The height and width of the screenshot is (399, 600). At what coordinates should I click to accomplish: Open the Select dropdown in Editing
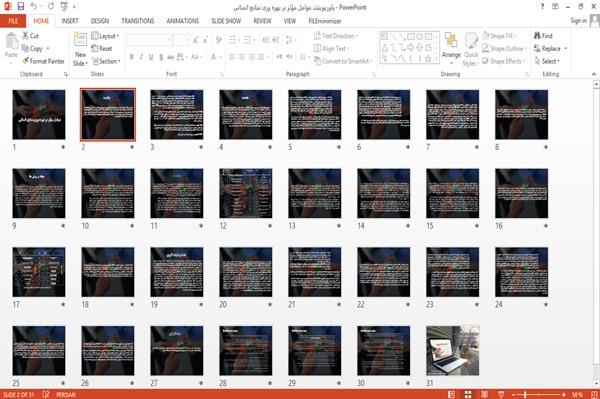click(548, 61)
